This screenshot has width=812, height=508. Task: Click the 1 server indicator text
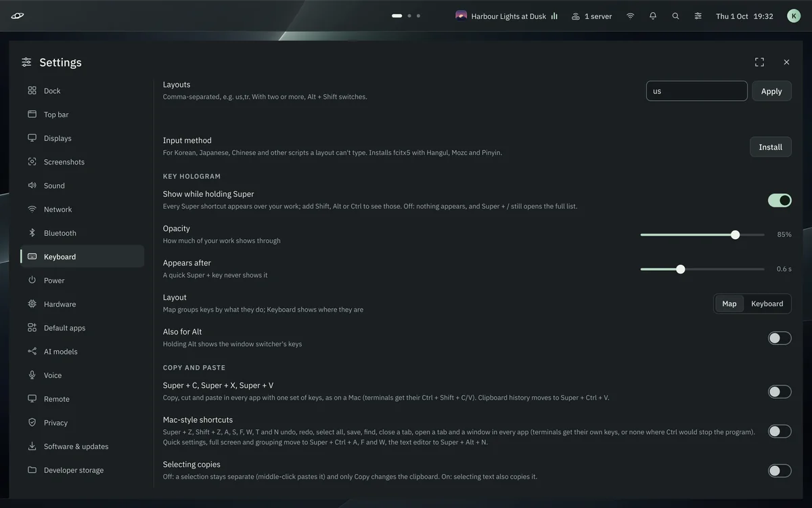pyautogui.click(x=598, y=16)
